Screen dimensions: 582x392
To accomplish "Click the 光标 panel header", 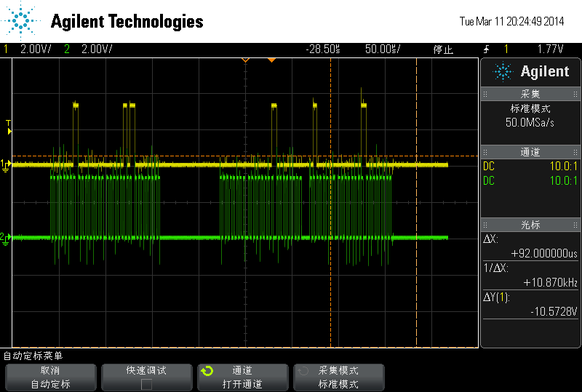I will coord(530,225).
